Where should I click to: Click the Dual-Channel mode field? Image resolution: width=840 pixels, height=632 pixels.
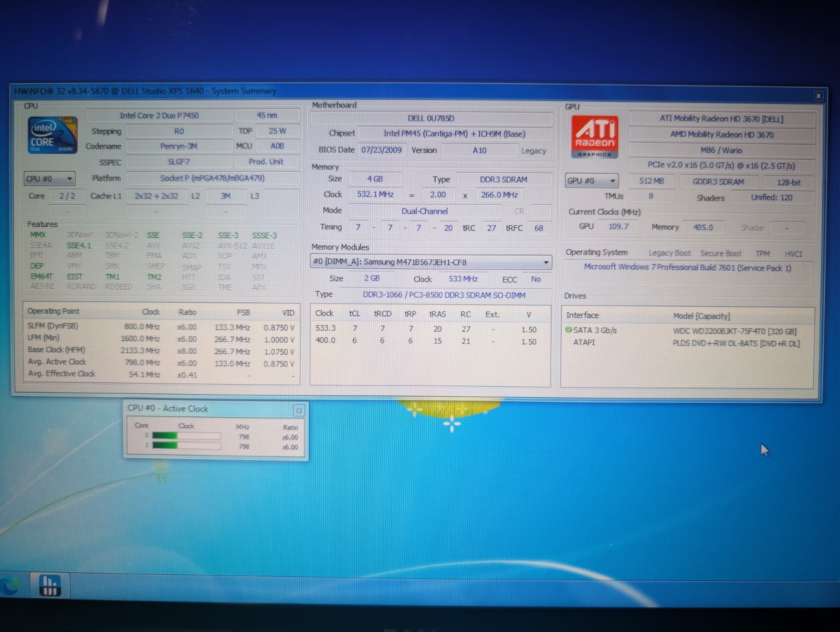pos(424,211)
